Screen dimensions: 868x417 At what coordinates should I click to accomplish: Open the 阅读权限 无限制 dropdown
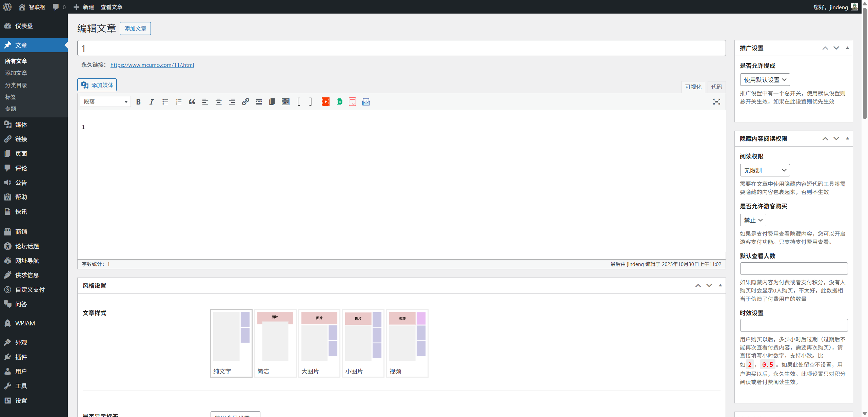coord(765,170)
